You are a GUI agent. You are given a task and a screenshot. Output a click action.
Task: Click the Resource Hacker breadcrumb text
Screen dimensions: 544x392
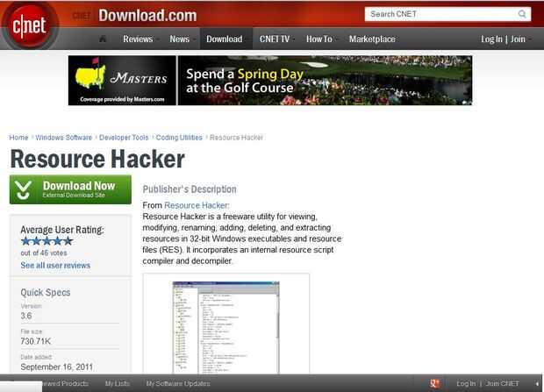pos(236,138)
